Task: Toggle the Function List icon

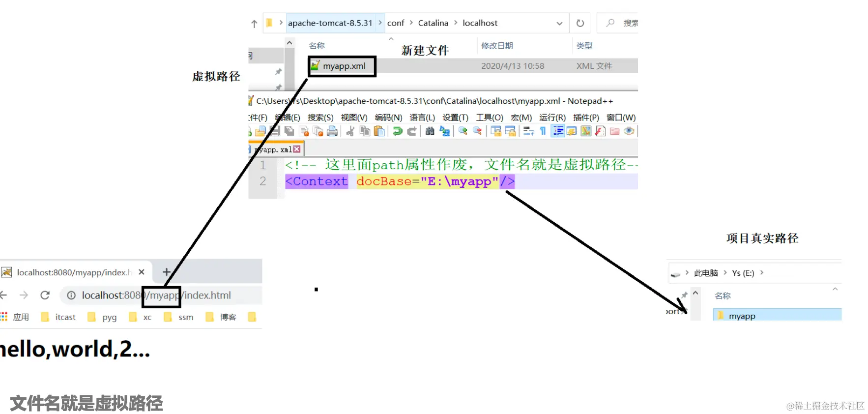Action: 600,131
